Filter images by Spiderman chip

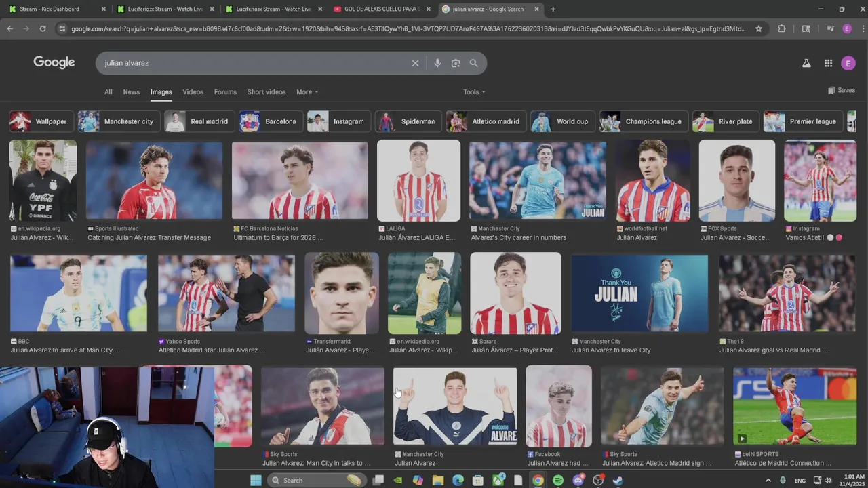click(408, 121)
